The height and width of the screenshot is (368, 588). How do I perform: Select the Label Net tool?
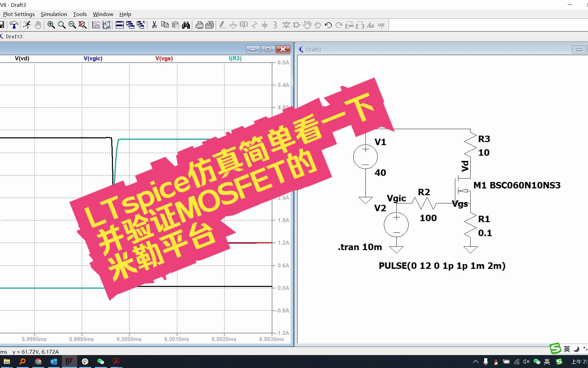tap(244, 25)
